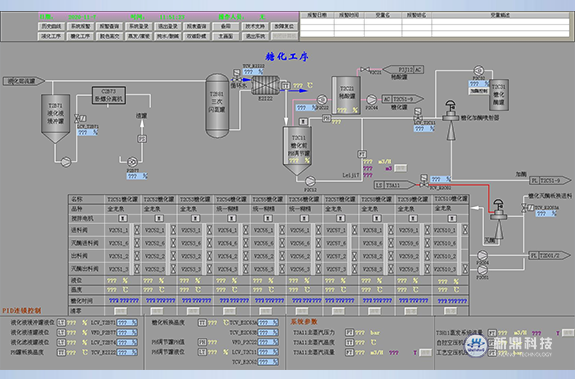Open the VFD_P2B77 PID output field
The height and width of the screenshot is (379, 575).
coord(127,332)
